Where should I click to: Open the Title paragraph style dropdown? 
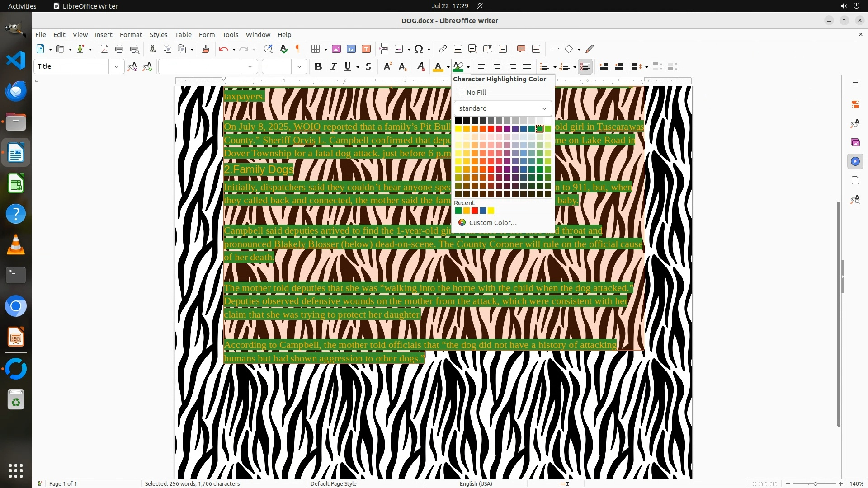pyautogui.click(x=116, y=67)
